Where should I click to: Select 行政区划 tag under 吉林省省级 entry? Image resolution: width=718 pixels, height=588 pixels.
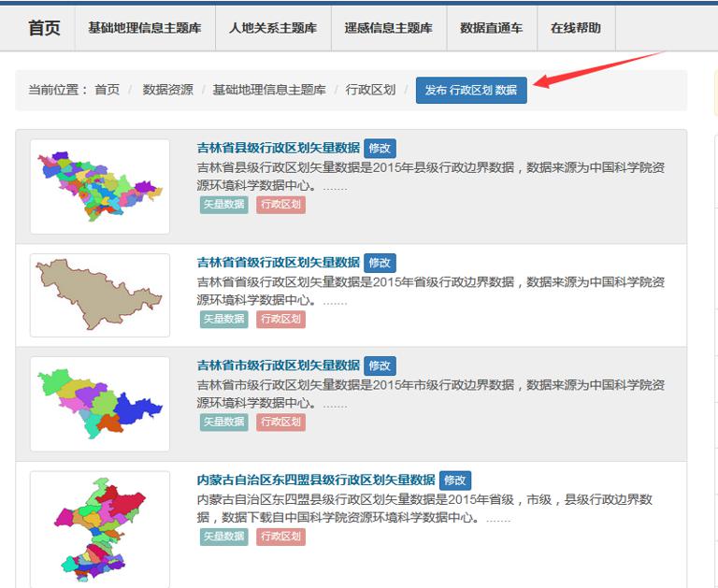(x=280, y=319)
